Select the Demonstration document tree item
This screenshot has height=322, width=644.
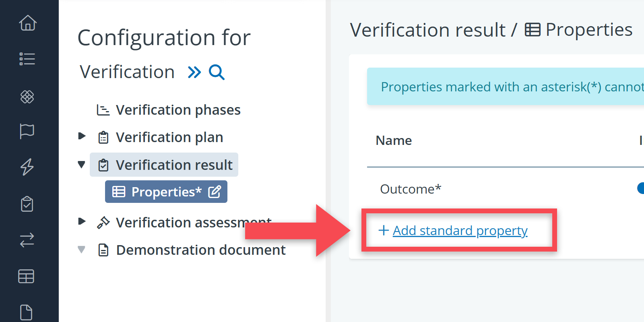point(200,250)
